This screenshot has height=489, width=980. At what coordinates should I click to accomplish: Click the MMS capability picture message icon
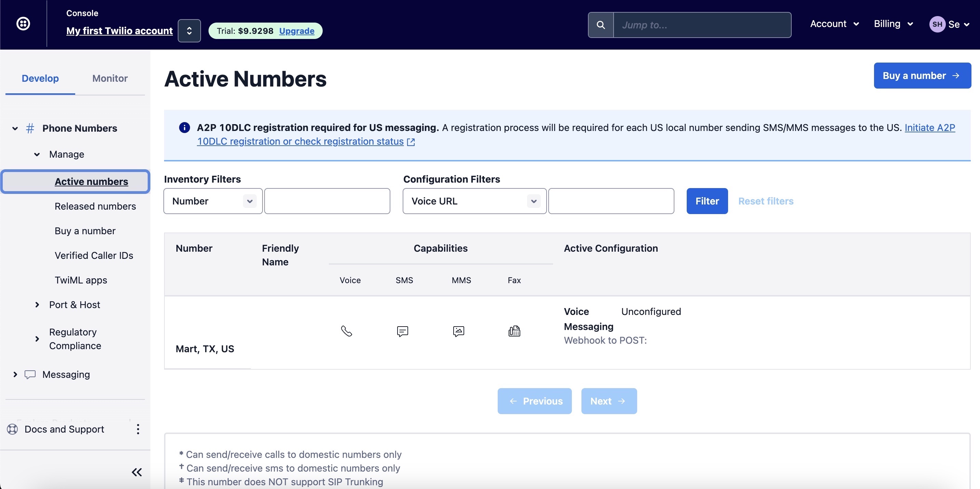click(x=458, y=331)
